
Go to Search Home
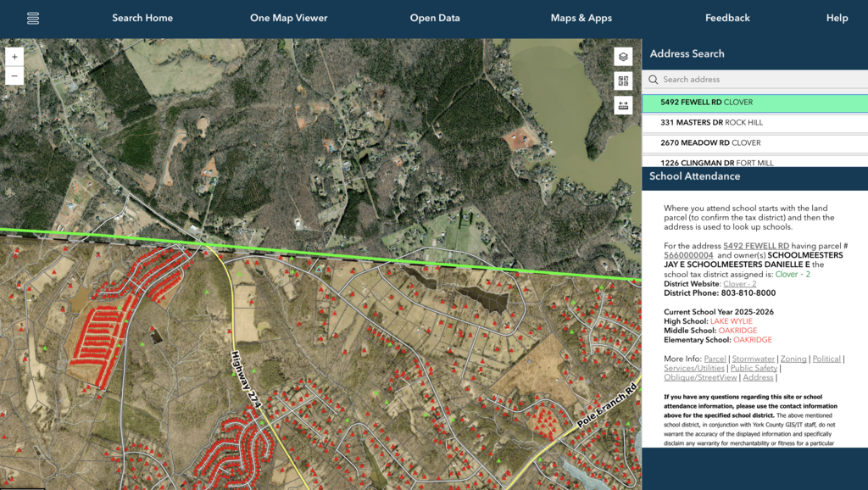pyautogui.click(x=142, y=19)
